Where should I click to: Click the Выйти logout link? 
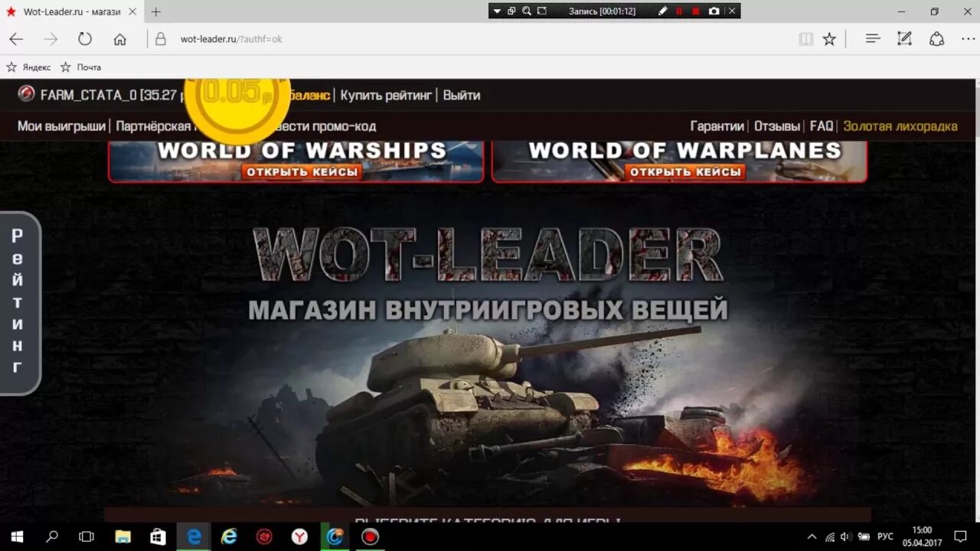pos(462,95)
